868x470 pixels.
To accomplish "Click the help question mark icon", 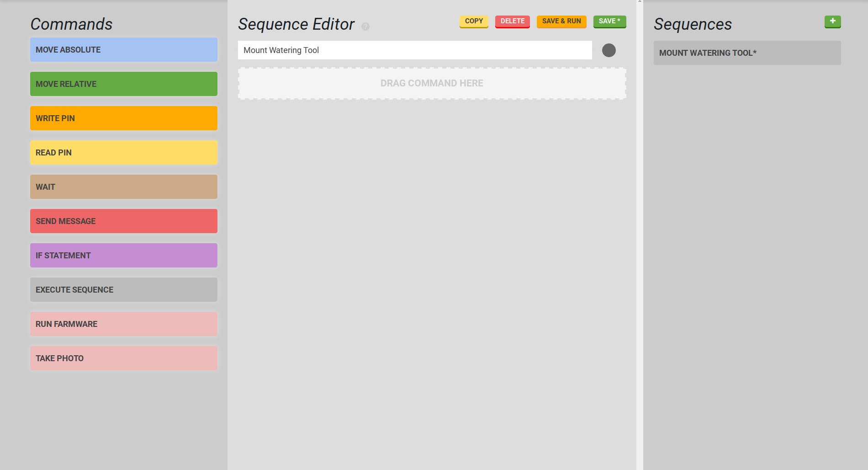I will click(x=365, y=27).
